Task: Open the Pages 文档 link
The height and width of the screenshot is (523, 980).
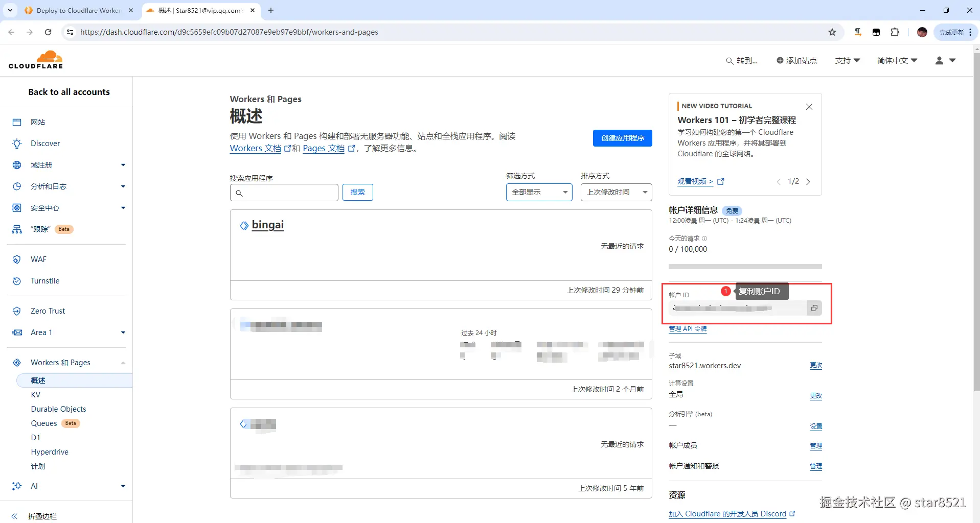Action: pos(329,149)
